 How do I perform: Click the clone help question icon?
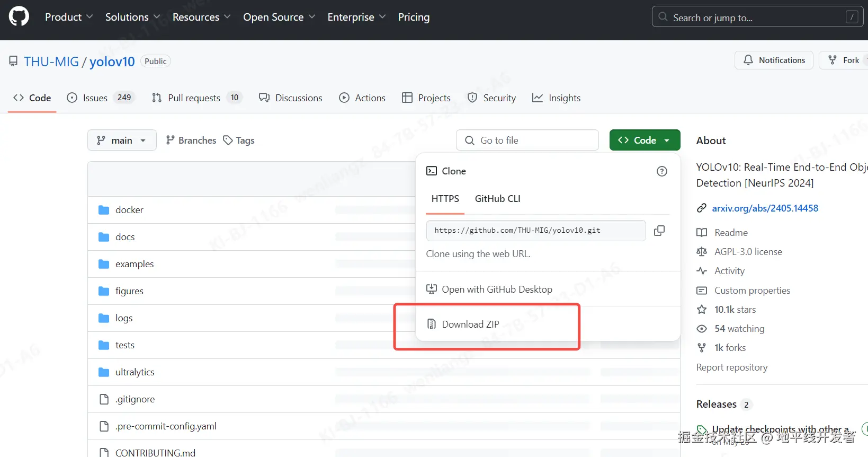coord(661,171)
